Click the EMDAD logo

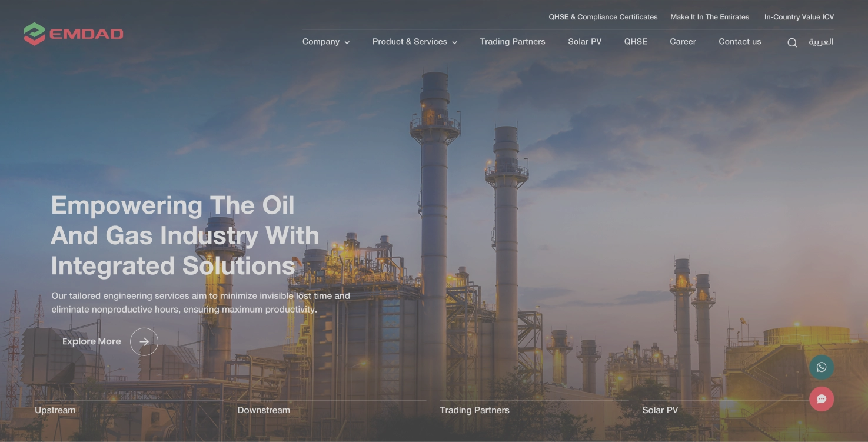click(74, 34)
